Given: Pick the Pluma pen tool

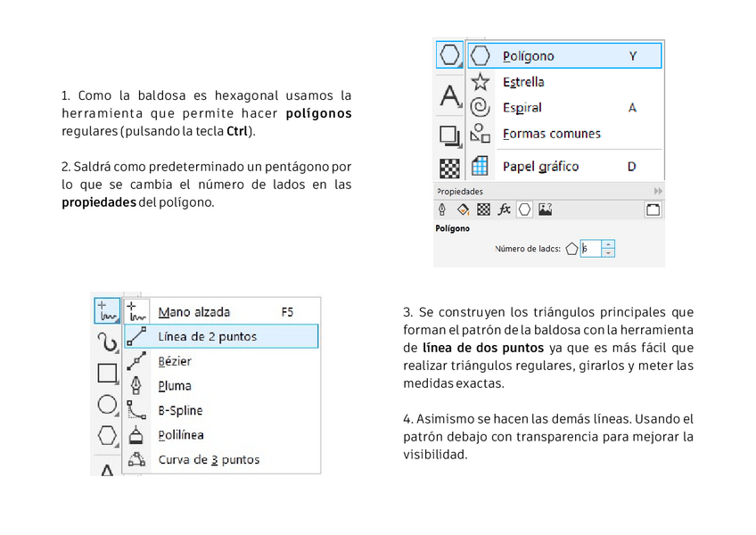Looking at the screenshot, I should pyautogui.click(x=175, y=386).
